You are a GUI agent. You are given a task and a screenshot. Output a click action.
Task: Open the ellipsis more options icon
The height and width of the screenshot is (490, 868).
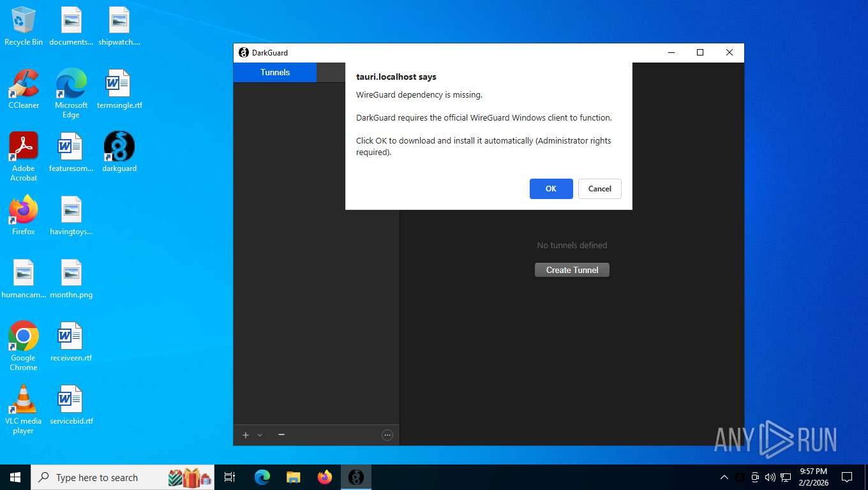tap(387, 435)
